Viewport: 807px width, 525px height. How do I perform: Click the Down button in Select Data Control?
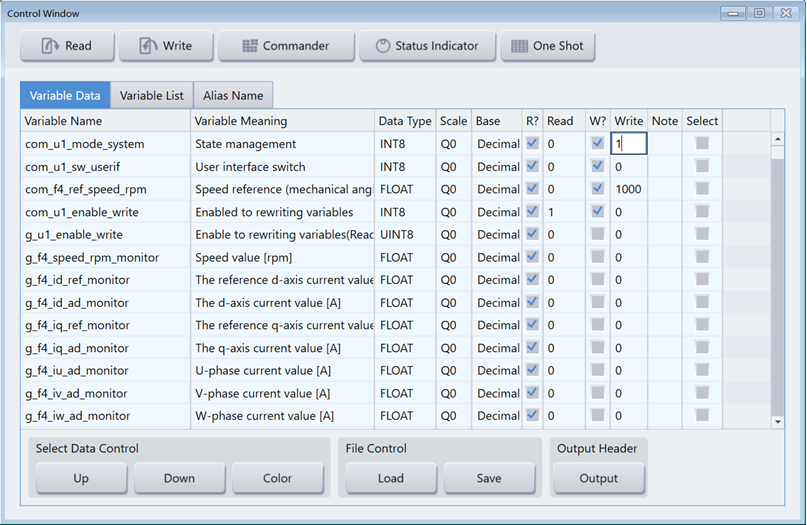179,478
